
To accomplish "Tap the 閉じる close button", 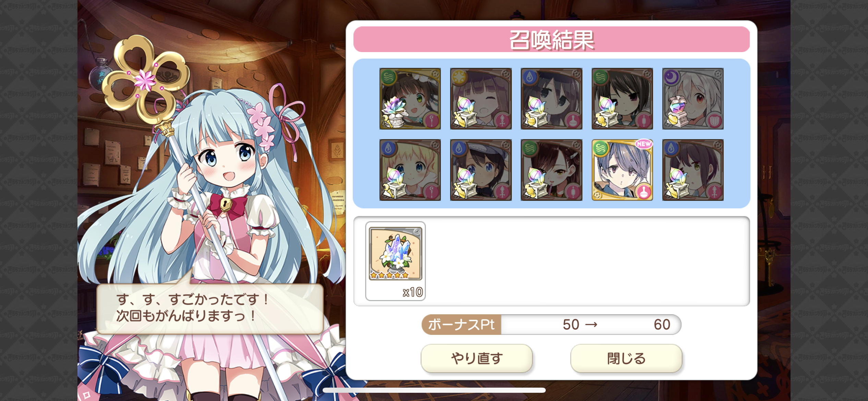I will [626, 358].
